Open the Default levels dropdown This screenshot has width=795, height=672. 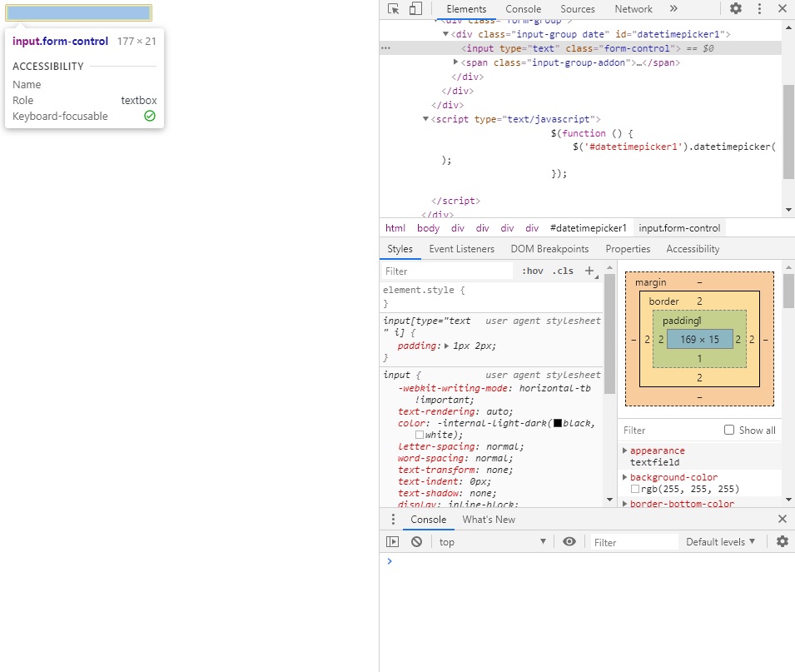(x=720, y=541)
